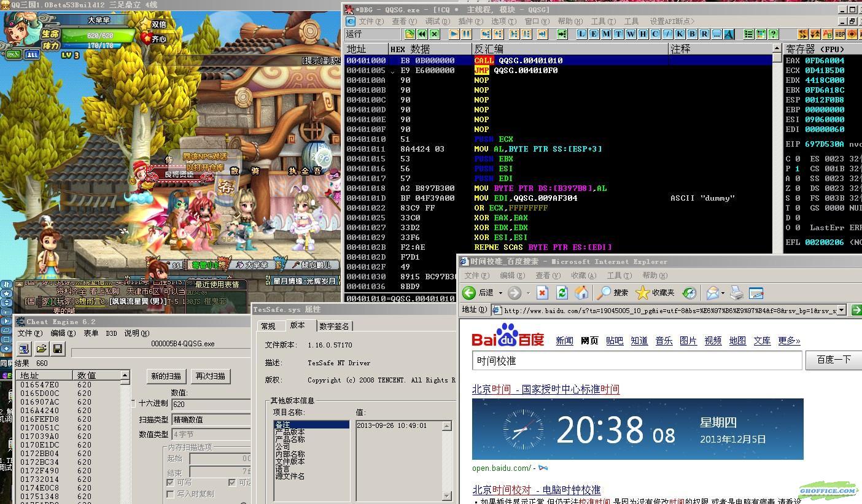This screenshot has width=862, height=504.
Task: Open process list icon in Cheat Engine
Action: [x=24, y=349]
